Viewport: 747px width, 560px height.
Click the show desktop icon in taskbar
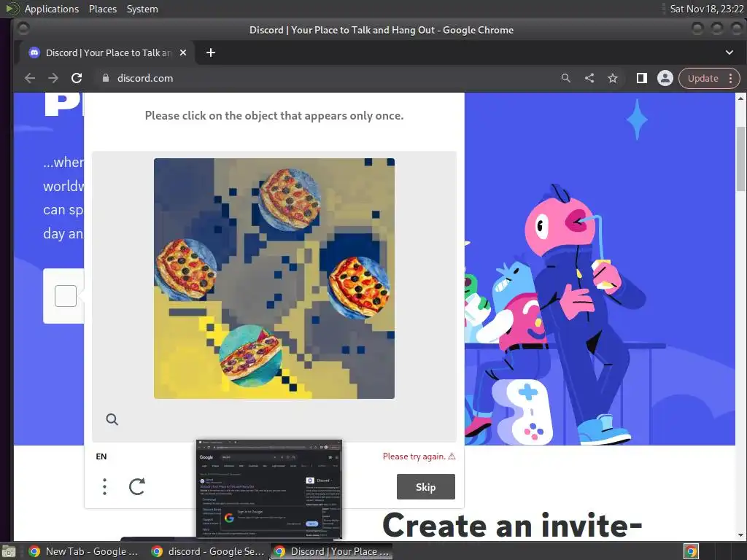click(x=9, y=552)
